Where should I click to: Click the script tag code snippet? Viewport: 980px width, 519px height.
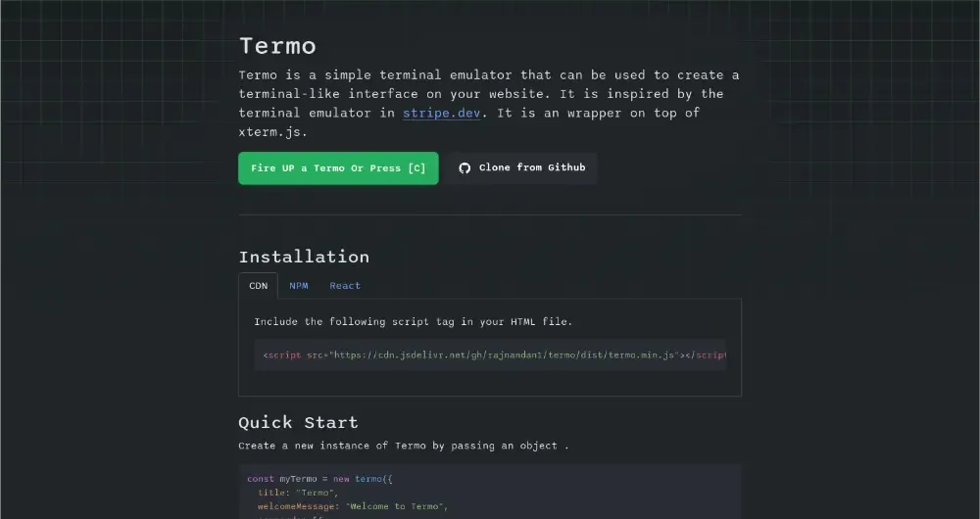click(x=490, y=355)
